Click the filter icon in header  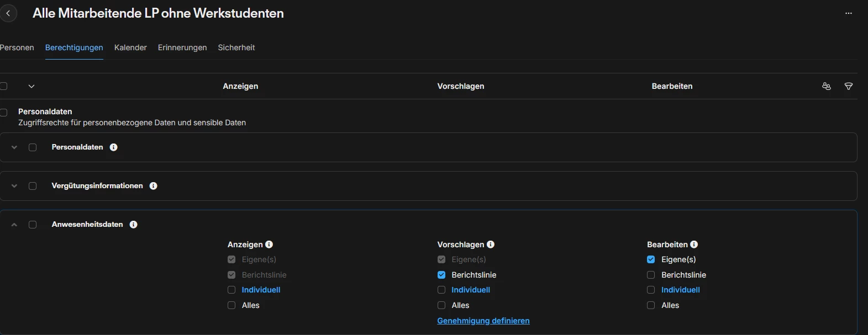pyautogui.click(x=849, y=86)
